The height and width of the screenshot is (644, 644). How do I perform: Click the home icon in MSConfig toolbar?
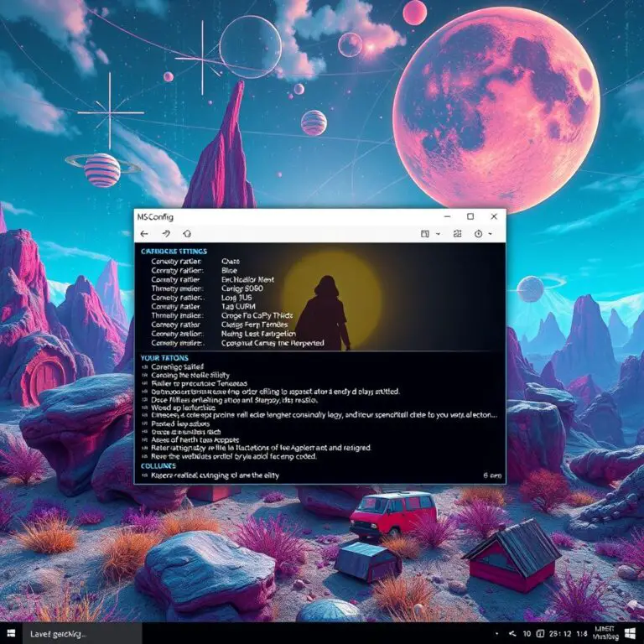tap(187, 234)
